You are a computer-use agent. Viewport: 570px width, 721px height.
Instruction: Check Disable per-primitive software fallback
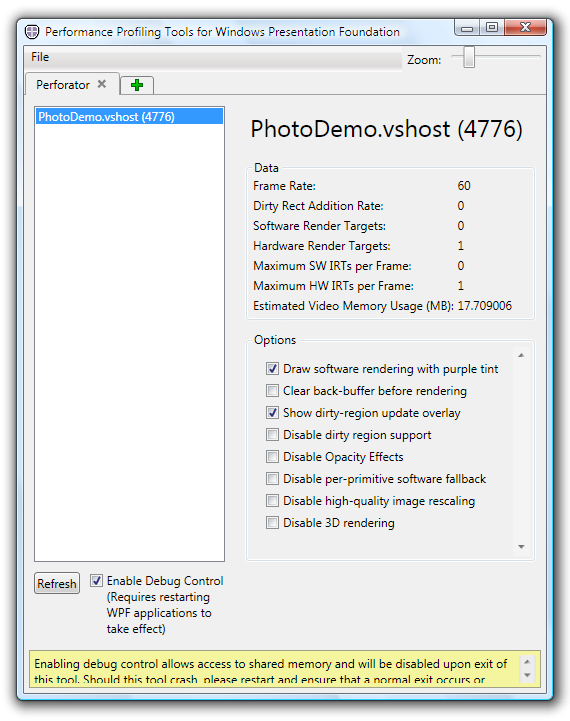[x=272, y=479]
